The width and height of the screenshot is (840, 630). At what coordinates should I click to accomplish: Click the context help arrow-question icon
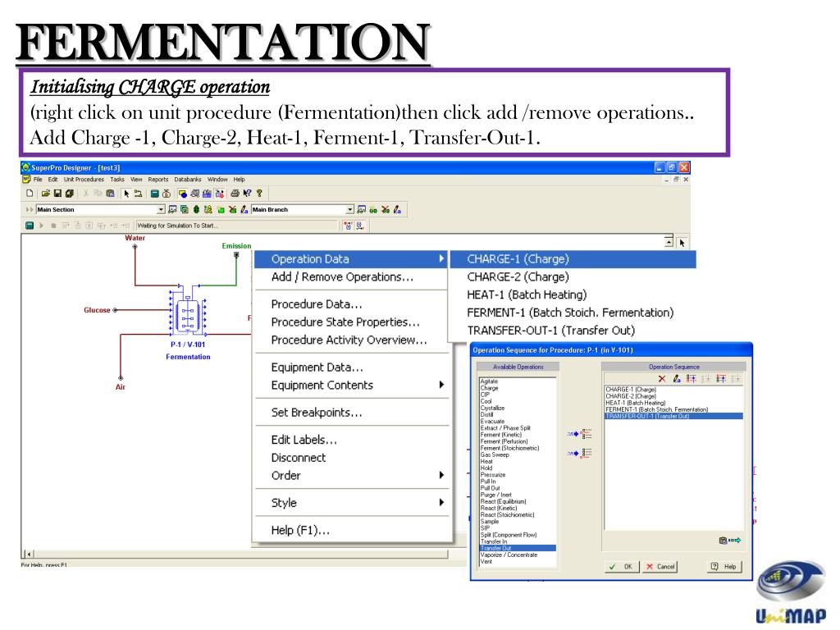[247, 194]
